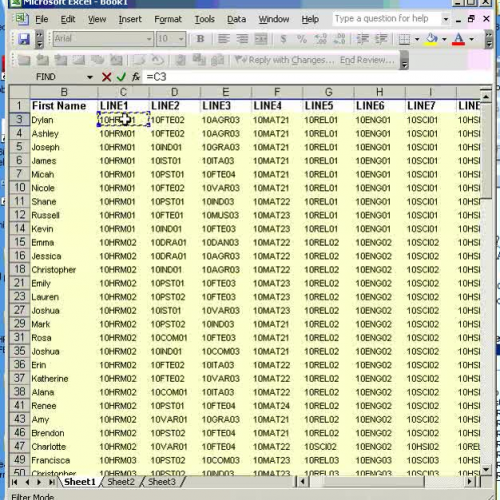500x500 pixels.
Task: Open the Help menu
Action: [310, 19]
